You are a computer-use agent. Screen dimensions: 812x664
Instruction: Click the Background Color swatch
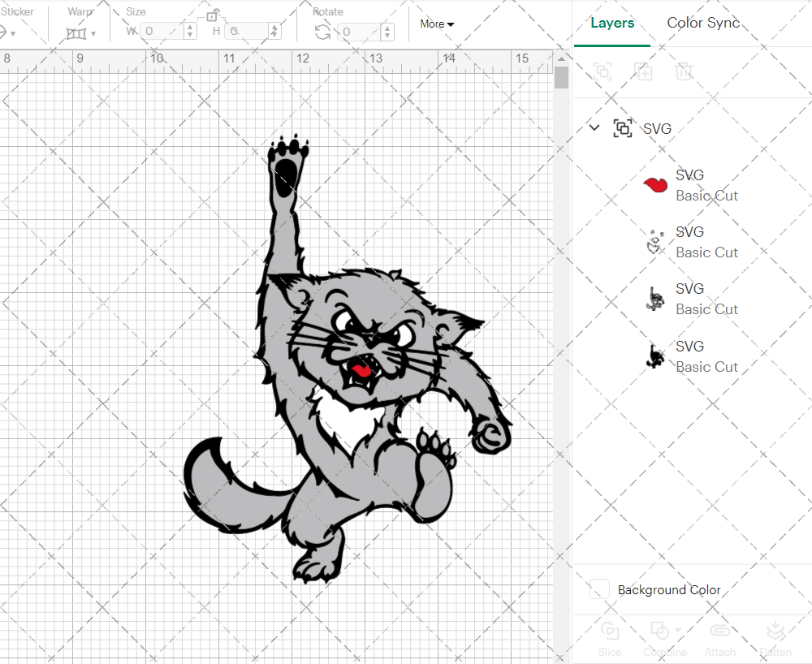pos(600,589)
